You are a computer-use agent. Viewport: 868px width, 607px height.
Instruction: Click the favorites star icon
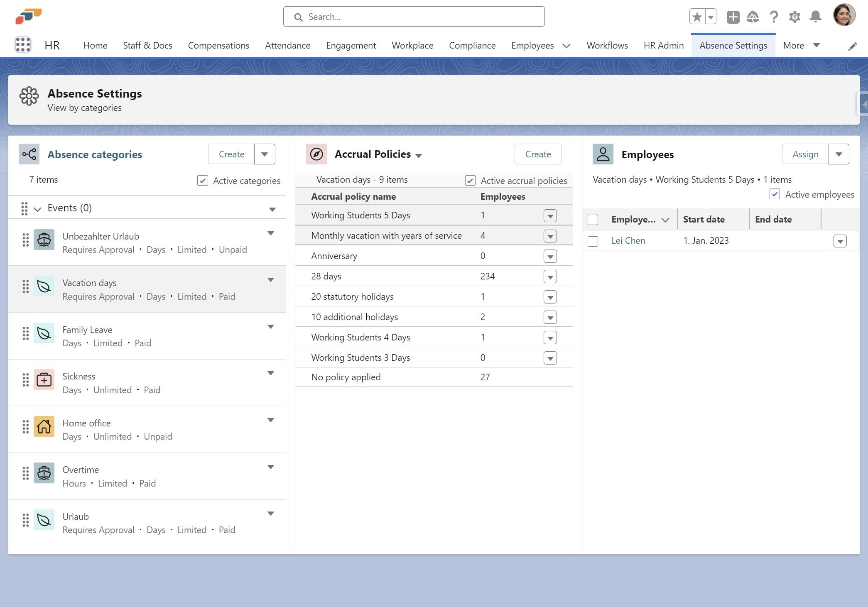(x=697, y=17)
